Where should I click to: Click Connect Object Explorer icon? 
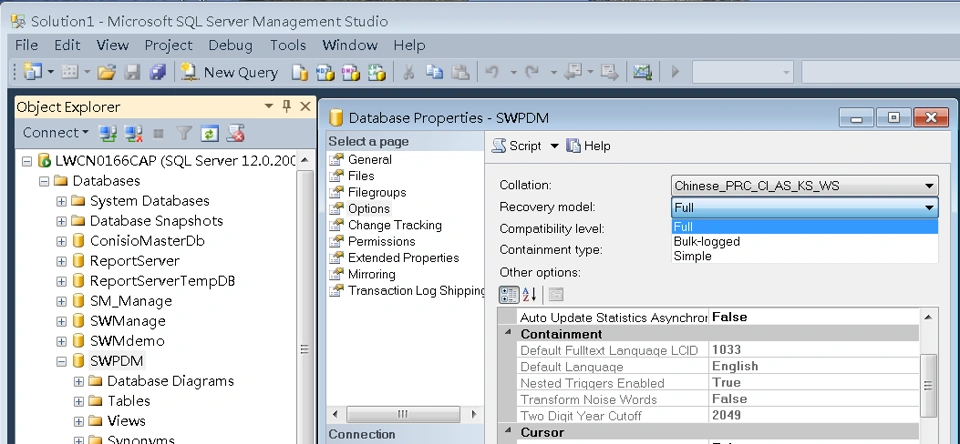point(108,133)
